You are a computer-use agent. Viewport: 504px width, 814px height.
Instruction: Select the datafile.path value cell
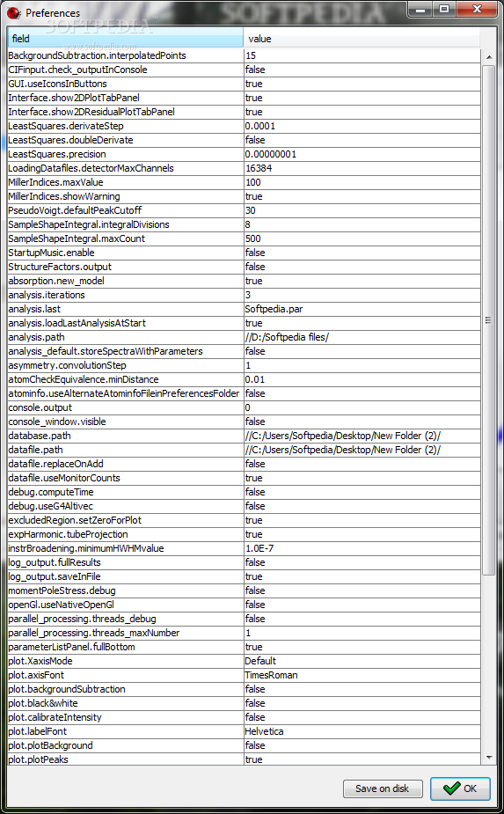(x=362, y=450)
